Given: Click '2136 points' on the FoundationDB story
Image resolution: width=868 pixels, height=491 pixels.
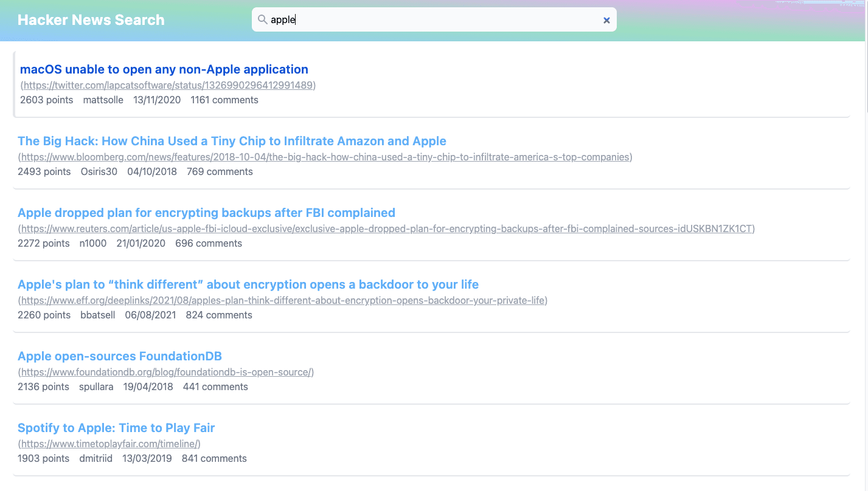Looking at the screenshot, I should (x=44, y=386).
